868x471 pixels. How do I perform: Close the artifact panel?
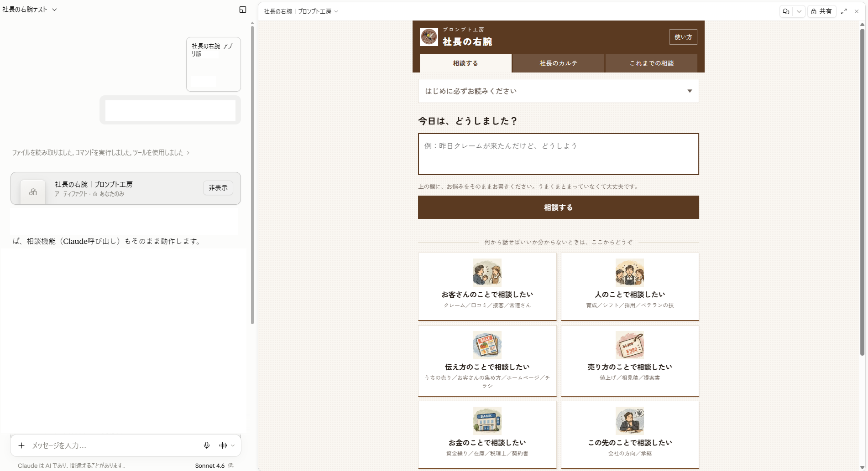click(x=857, y=11)
